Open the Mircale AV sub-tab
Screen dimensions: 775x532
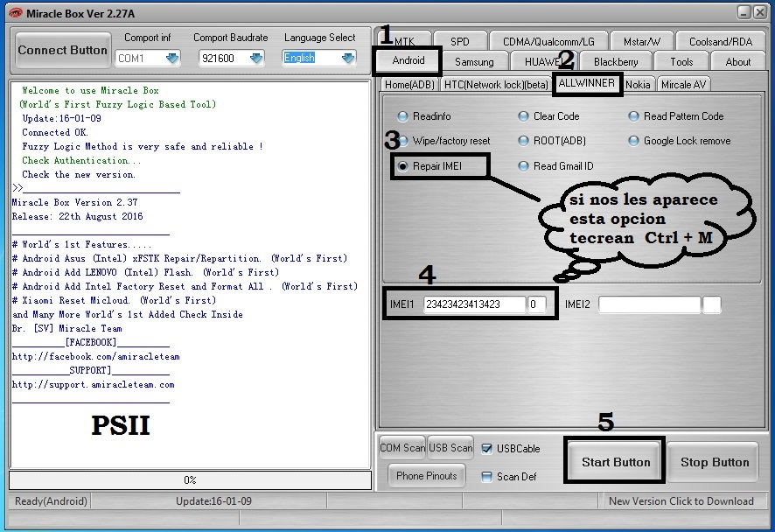click(x=683, y=85)
